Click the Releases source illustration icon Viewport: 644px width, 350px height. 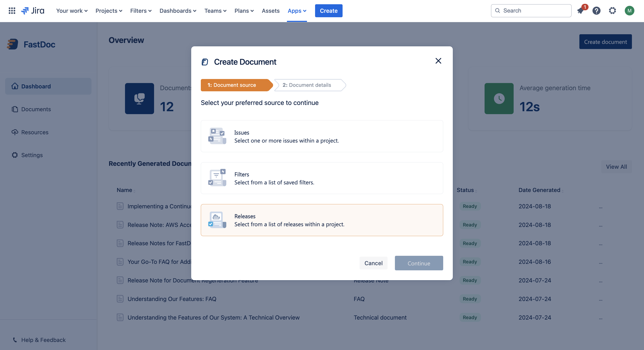tap(217, 220)
